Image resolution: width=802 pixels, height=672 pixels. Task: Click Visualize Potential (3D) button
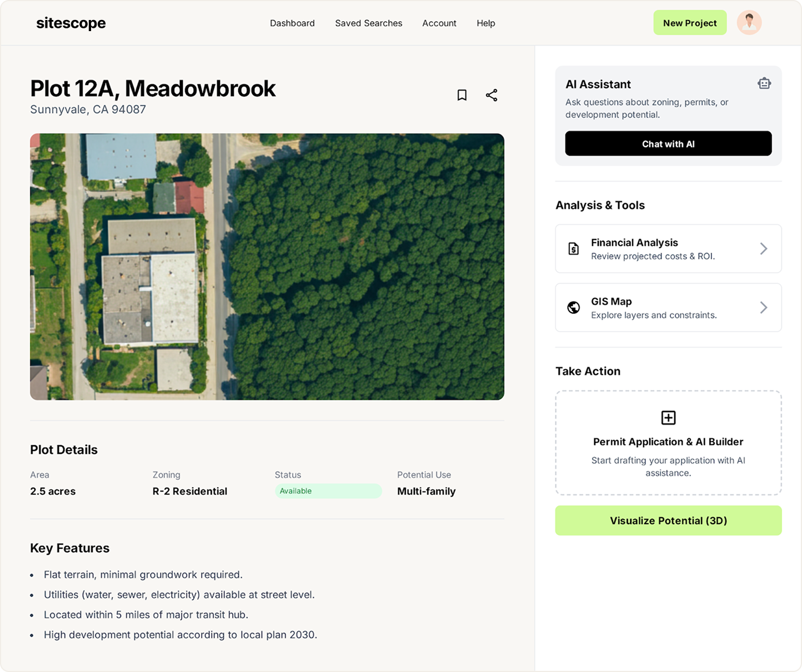pos(668,520)
